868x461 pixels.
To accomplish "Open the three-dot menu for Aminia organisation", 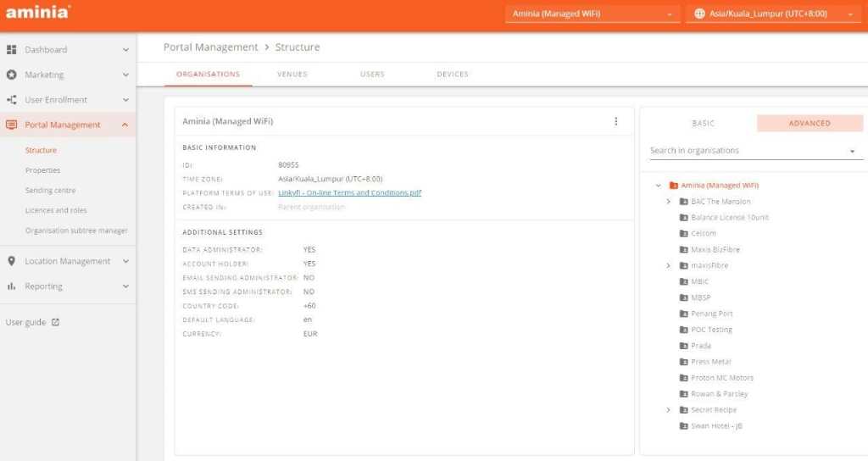I will pyautogui.click(x=616, y=121).
